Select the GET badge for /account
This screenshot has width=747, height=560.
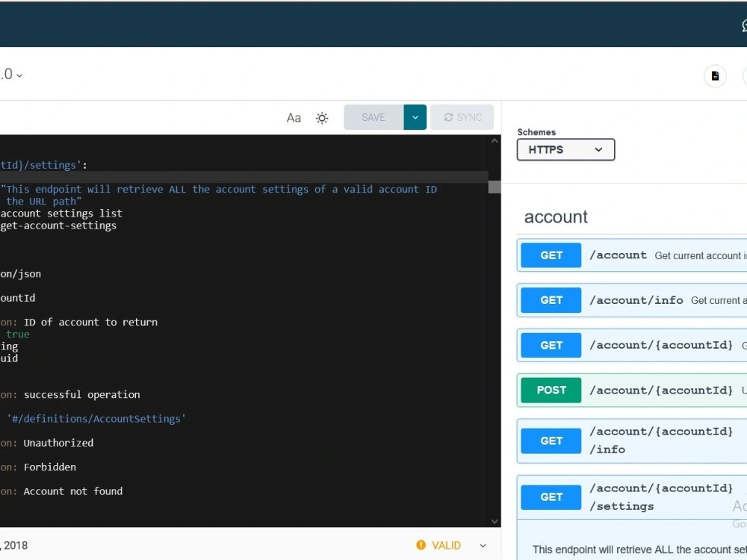551,255
